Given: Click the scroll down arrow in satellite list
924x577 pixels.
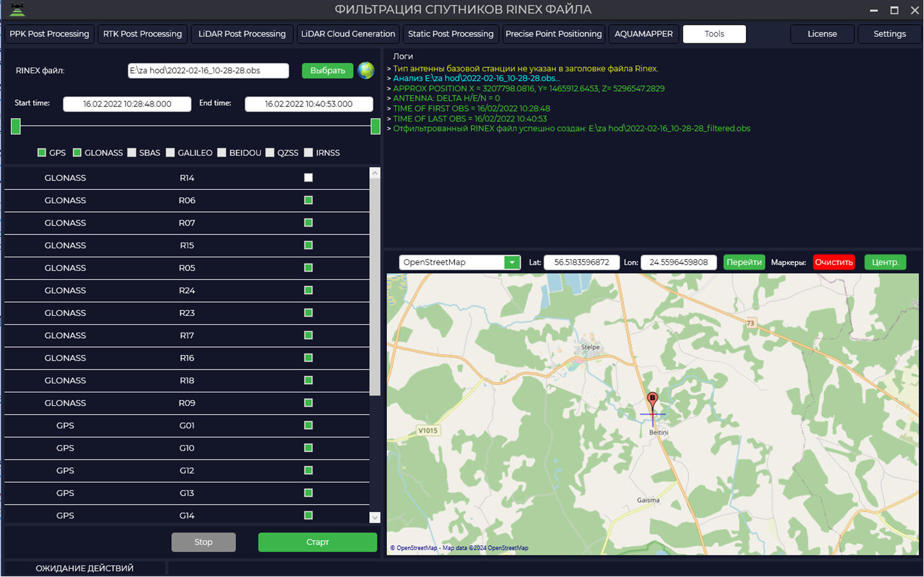Looking at the screenshot, I should 375,518.
